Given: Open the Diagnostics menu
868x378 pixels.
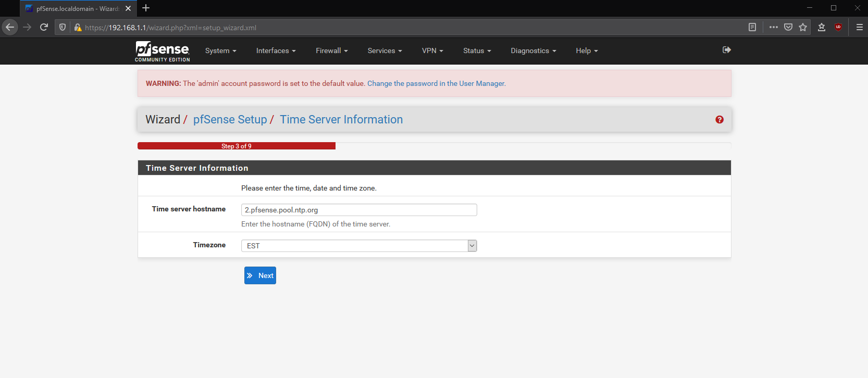Looking at the screenshot, I should [x=533, y=51].
